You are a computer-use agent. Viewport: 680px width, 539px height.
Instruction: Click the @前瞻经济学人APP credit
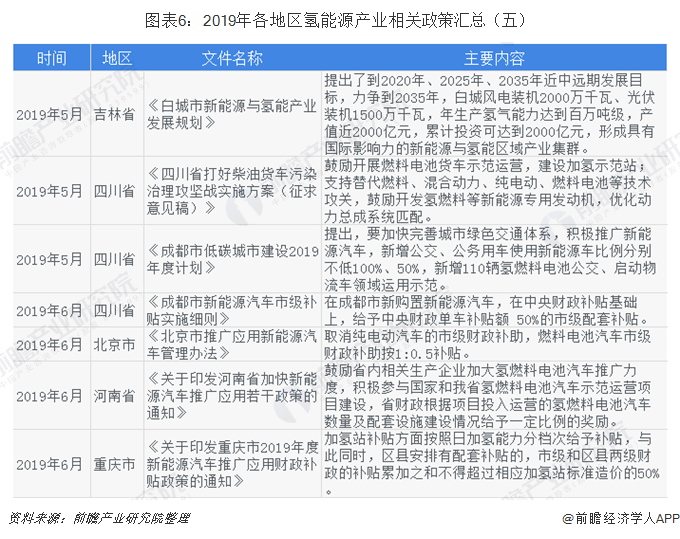[621, 519]
